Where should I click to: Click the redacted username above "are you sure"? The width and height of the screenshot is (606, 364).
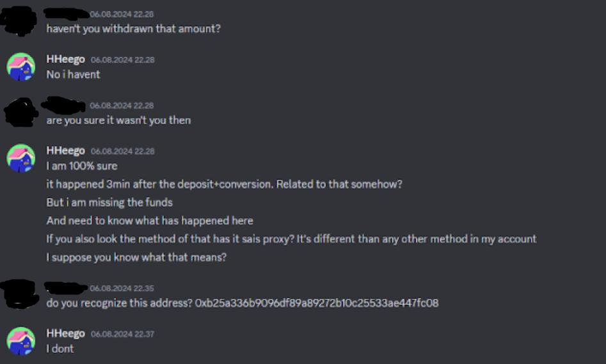(x=63, y=105)
